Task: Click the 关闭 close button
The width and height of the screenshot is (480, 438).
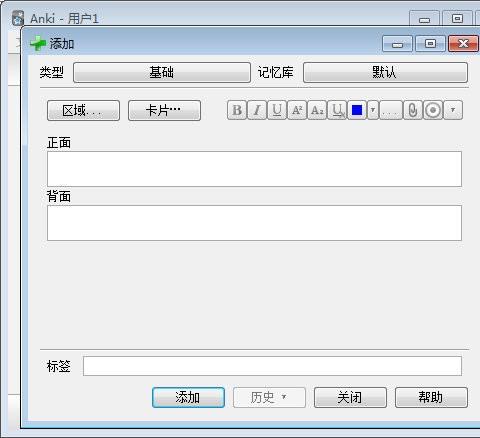Action: tap(350, 397)
